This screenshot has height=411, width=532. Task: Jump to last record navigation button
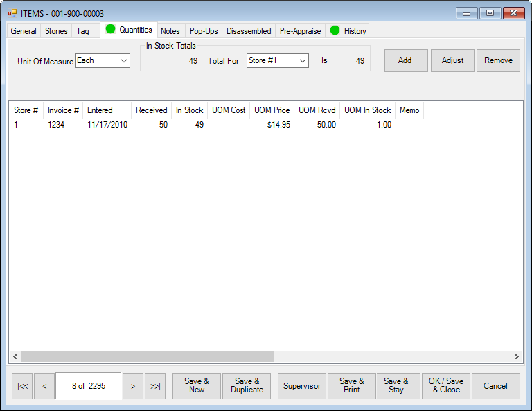155,386
